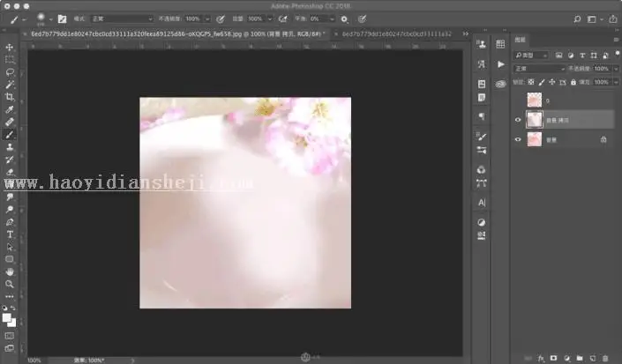Select the Zoom tool in toolbox
Viewport: 622px width, 364px height.
[10, 284]
